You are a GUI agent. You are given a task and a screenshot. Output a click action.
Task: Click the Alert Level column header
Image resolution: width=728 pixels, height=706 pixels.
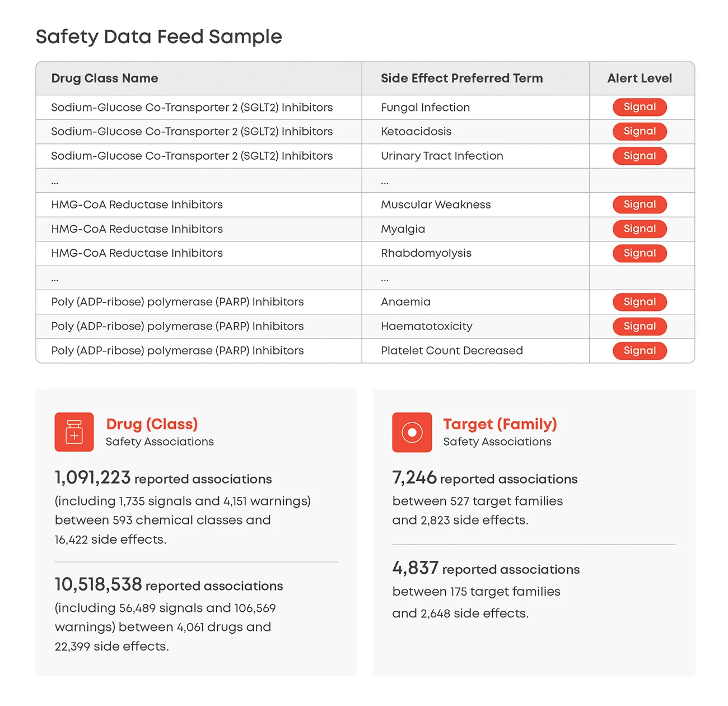640,78
